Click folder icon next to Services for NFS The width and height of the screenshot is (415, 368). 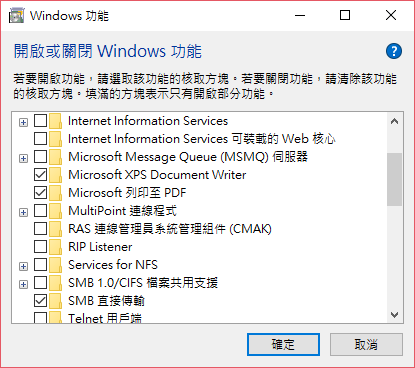[x=55, y=265]
